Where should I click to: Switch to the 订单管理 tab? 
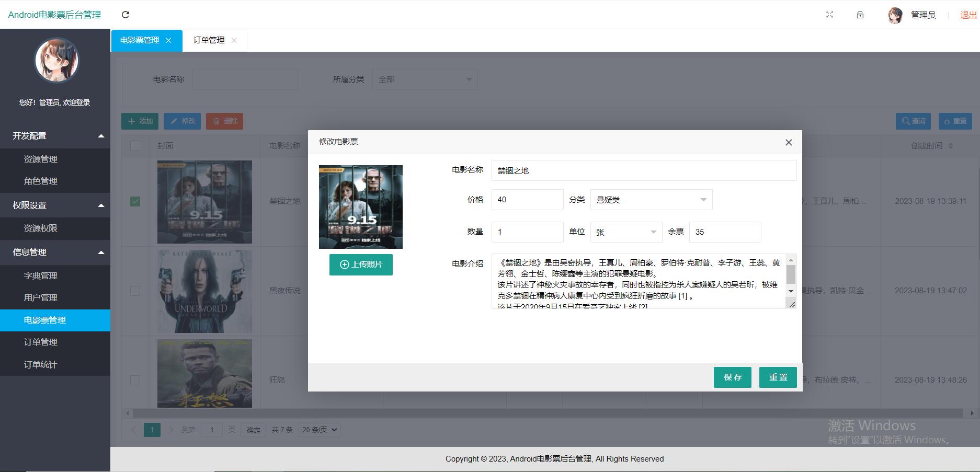point(208,40)
